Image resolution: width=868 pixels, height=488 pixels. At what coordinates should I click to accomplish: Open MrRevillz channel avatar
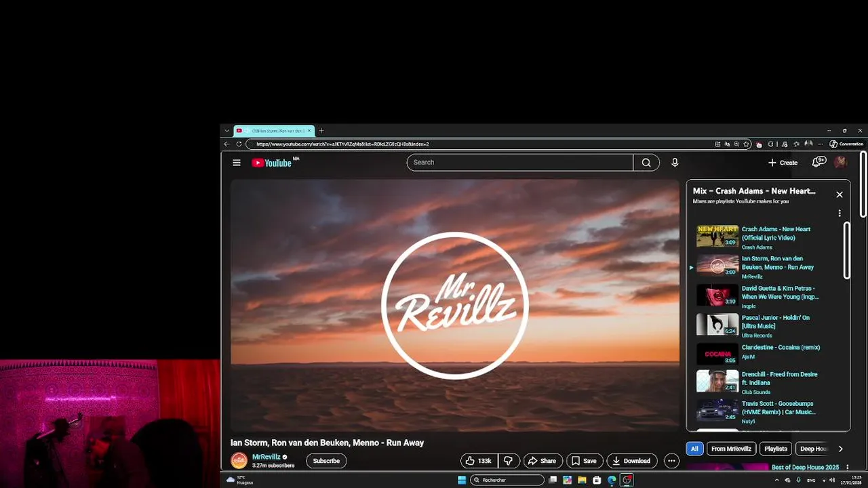coord(239,461)
